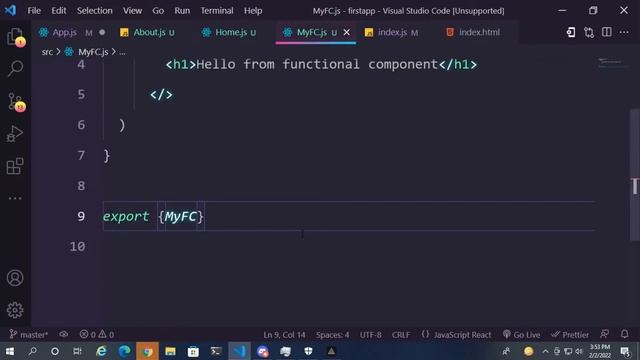Viewport: 640px width, 360px height.
Task: Click the feedback icon in status bar
Action: 604,334
